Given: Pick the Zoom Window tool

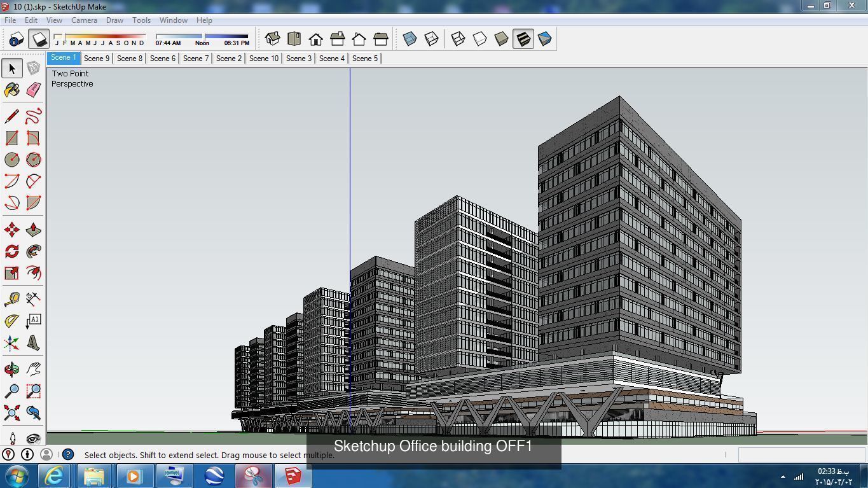Looking at the screenshot, I should (x=33, y=391).
